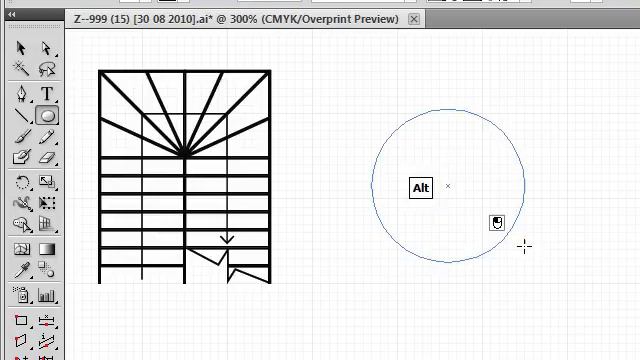Pick the Free Transform tool
Screen dimensions: 640x360
47,203
